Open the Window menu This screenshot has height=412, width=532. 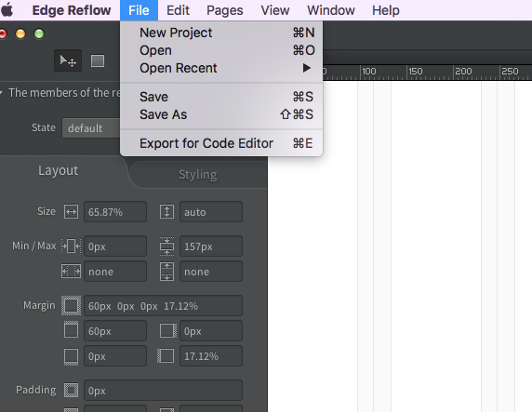pyautogui.click(x=331, y=10)
